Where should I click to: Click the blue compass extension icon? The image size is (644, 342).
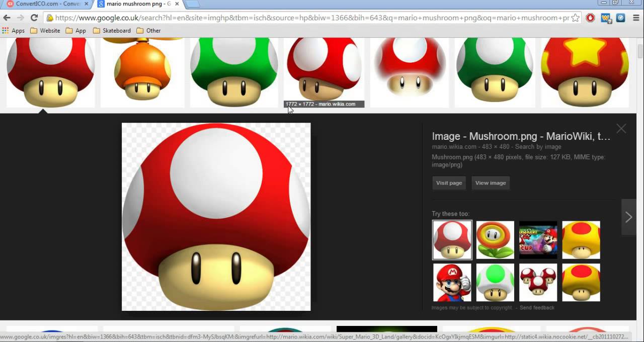pyautogui.click(x=620, y=18)
